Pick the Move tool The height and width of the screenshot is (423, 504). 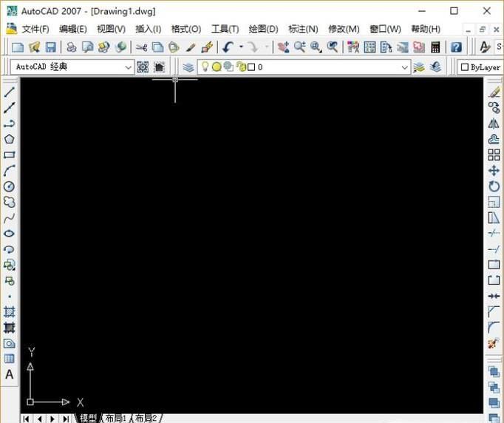point(494,171)
